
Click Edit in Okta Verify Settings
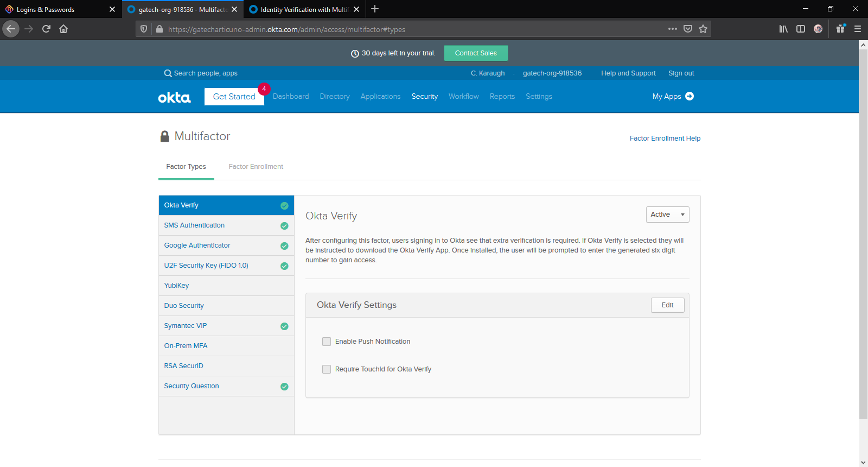coord(667,305)
